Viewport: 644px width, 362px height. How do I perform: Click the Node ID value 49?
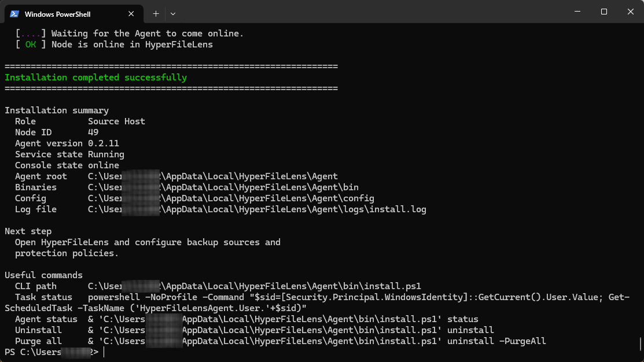93,132
